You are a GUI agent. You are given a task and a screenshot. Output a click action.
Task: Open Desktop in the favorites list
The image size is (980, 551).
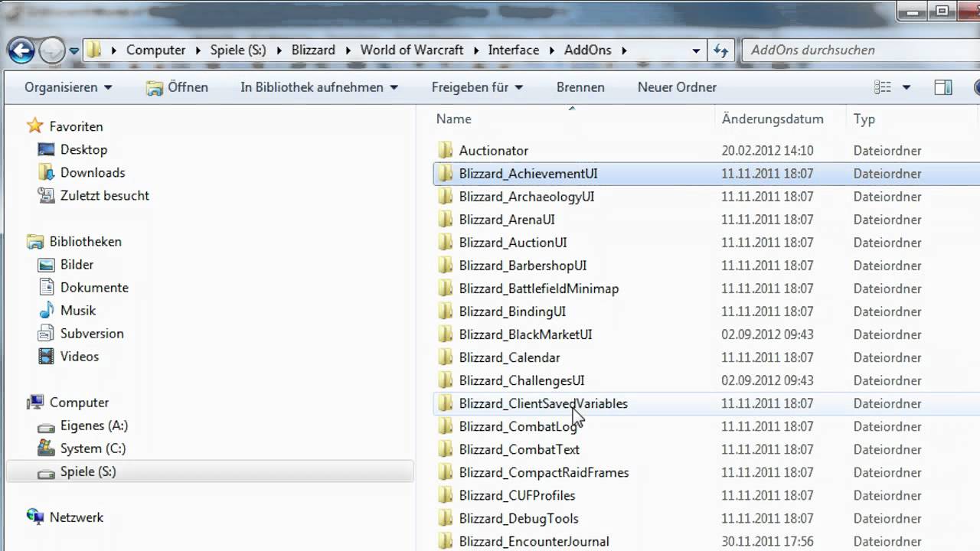click(83, 150)
